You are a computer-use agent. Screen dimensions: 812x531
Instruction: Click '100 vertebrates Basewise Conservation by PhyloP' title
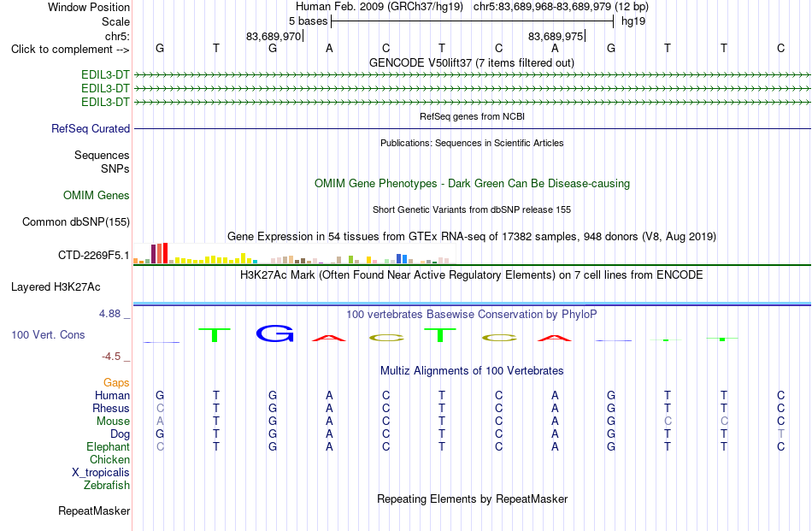[472, 315]
